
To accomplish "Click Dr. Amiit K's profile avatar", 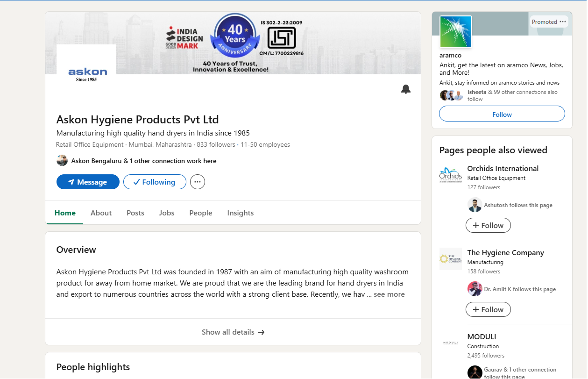I will click(475, 289).
